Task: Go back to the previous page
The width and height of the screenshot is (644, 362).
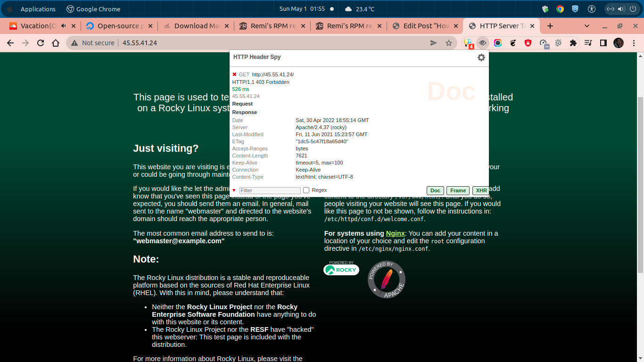Action: pyautogui.click(x=10, y=43)
